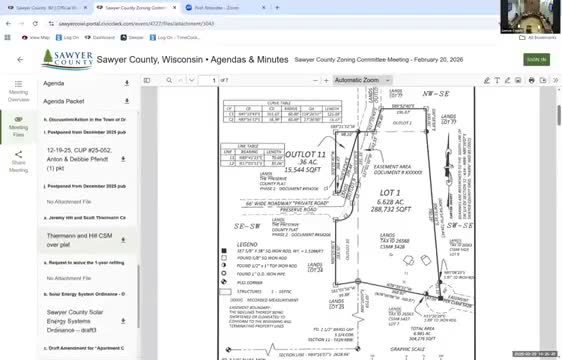
Task: Close the Zoom browser tab
Action: (x=264, y=8)
